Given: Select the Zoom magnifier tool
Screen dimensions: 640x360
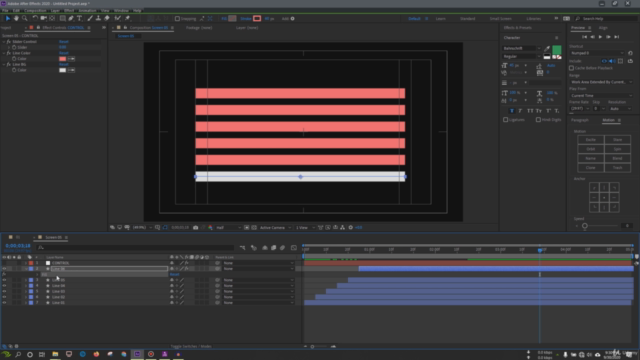Looking at the screenshot, I should (x=25, y=18).
